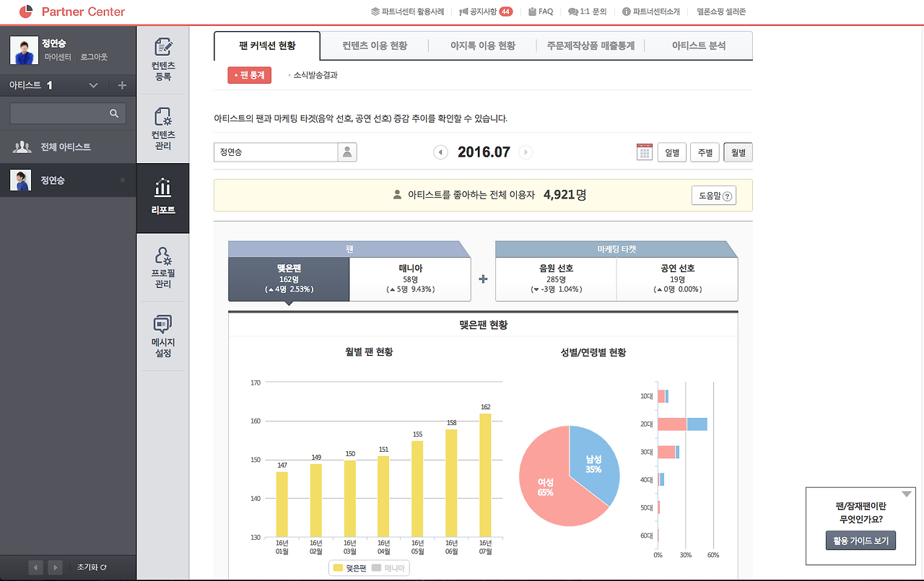Open the 소식발송결과 link
This screenshot has width=924, height=581.
pos(315,75)
